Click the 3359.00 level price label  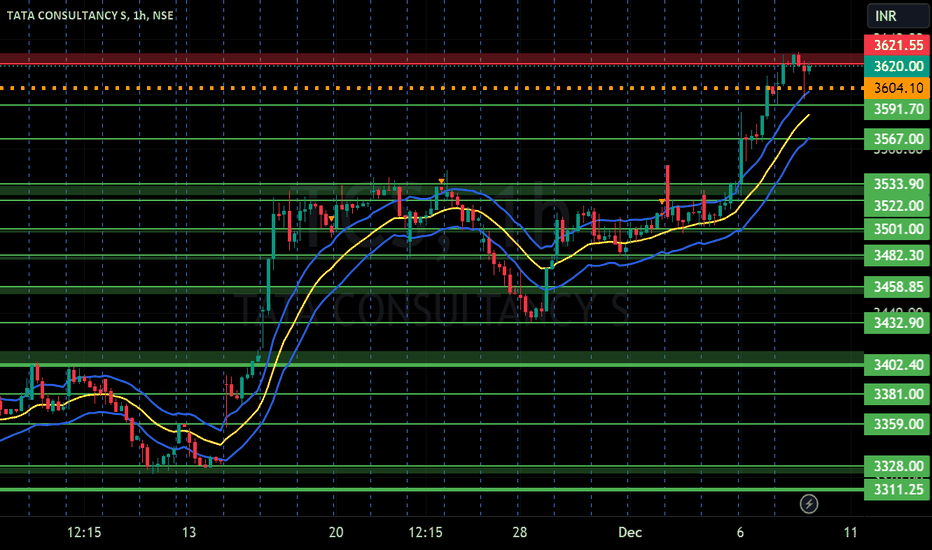[x=897, y=424]
